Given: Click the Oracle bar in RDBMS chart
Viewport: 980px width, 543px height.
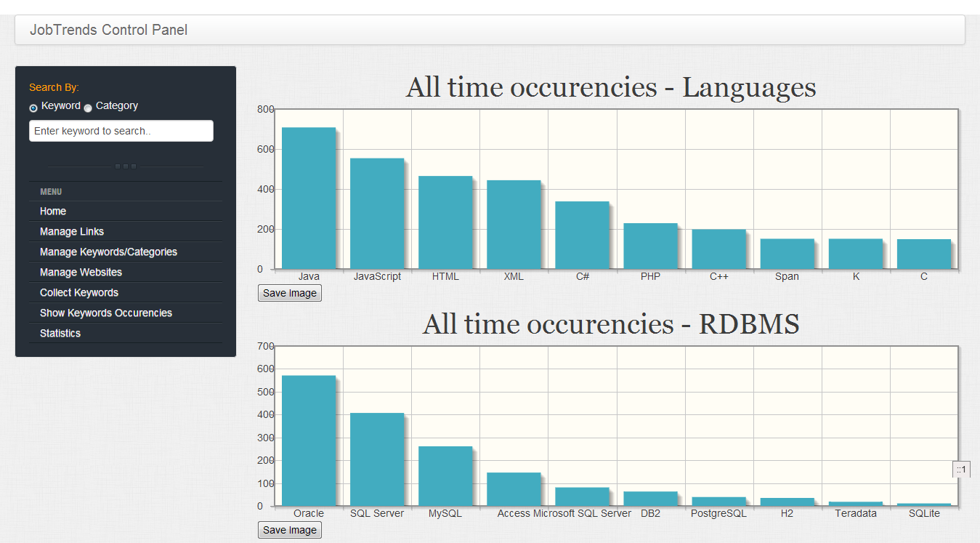Looking at the screenshot, I should tap(309, 441).
